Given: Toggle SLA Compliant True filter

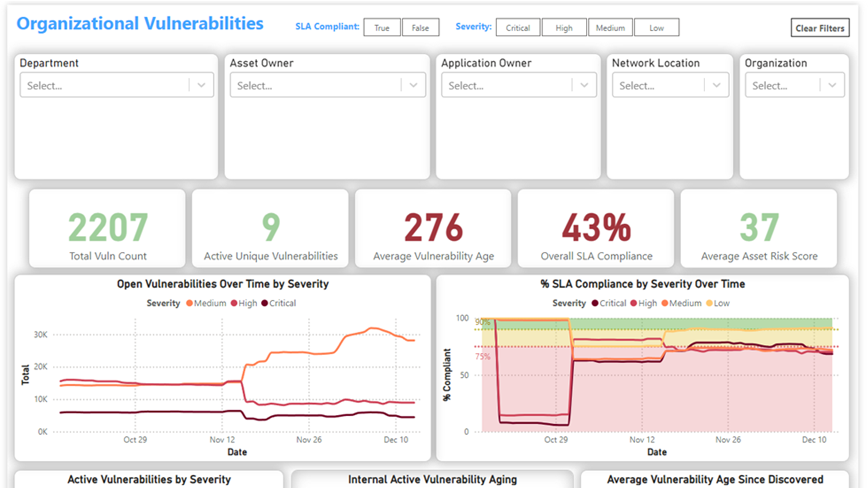Looking at the screenshot, I should (382, 28).
